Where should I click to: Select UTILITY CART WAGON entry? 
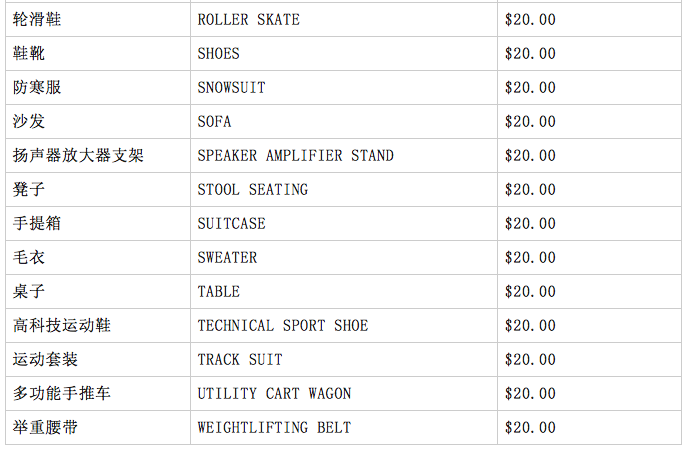[274, 394]
